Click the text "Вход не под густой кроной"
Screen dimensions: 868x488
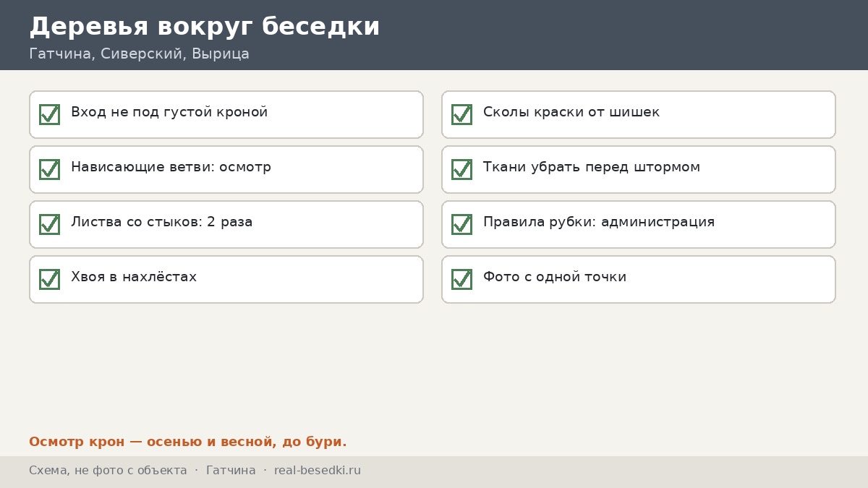pos(169,112)
